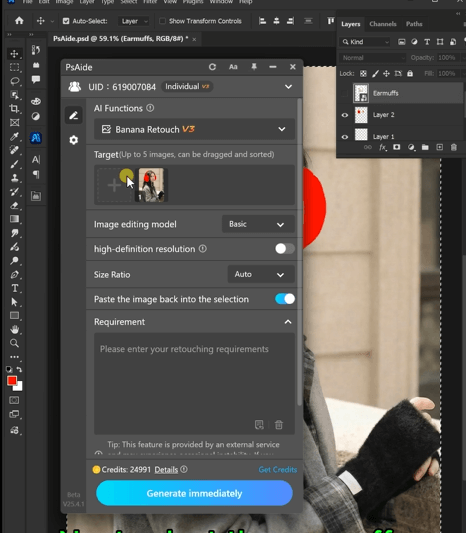Select the Layers tab
The image size is (466, 533).
click(350, 24)
